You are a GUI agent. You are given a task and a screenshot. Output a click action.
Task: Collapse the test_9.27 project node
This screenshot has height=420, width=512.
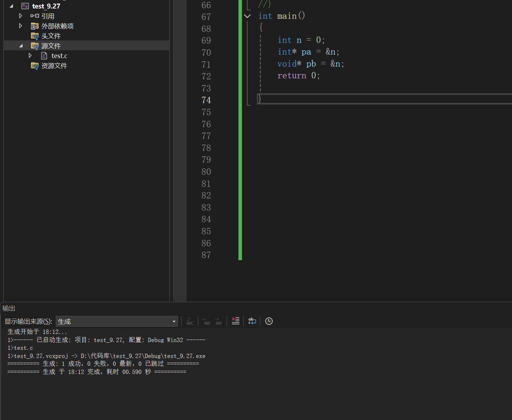coord(11,6)
